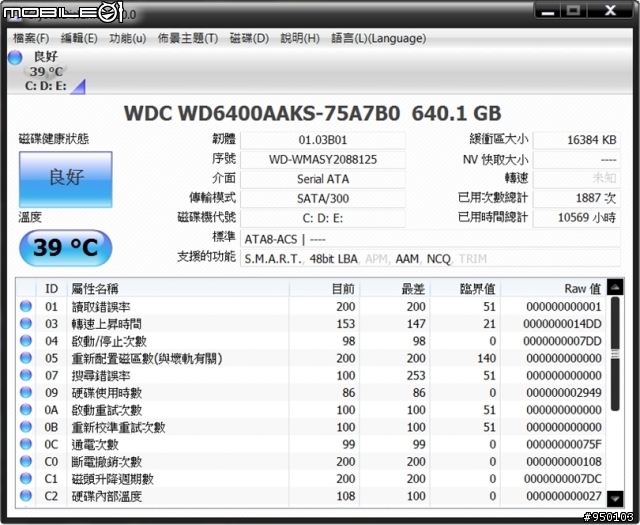
Task: Click the buffer size field 16384 KB
Action: click(577, 140)
